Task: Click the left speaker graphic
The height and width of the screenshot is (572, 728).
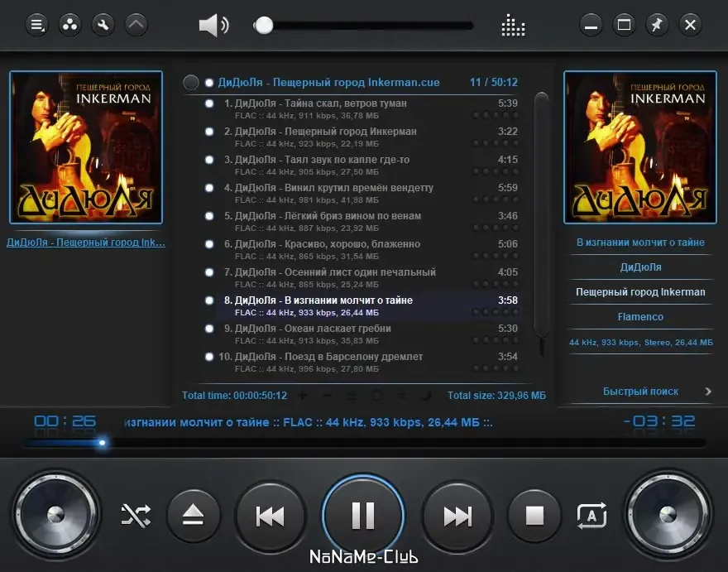Action: tap(56, 514)
